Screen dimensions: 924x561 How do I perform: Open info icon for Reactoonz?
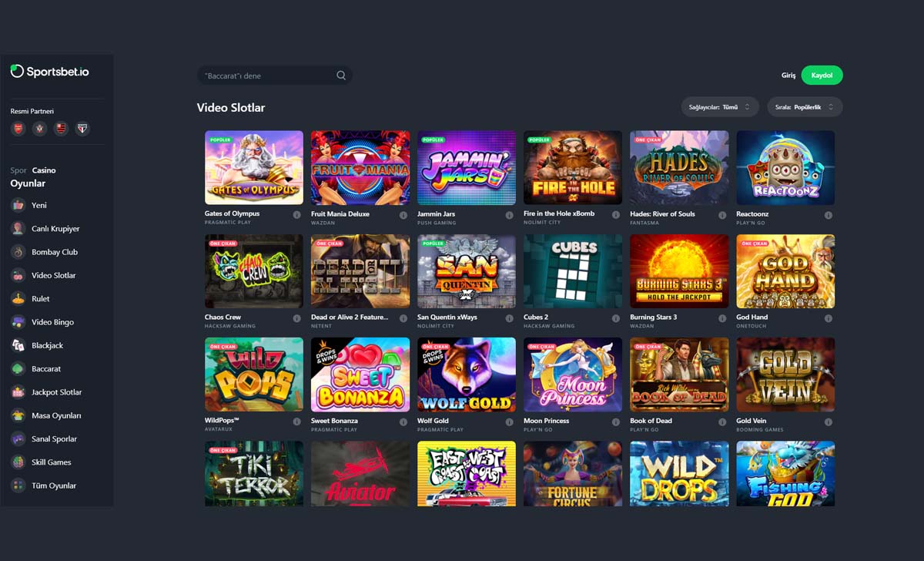click(x=829, y=216)
